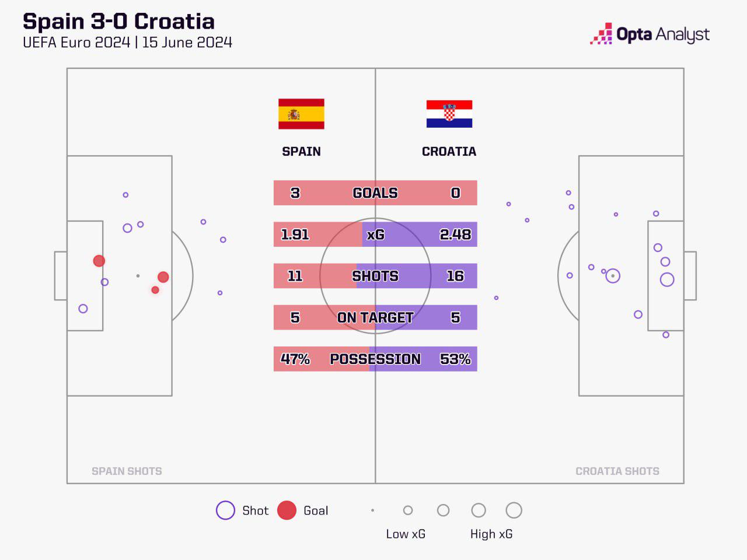Viewport: 747px width, 560px height.
Task: Click the Spain flag icon
Action: pyautogui.click(x=301, y=114)
